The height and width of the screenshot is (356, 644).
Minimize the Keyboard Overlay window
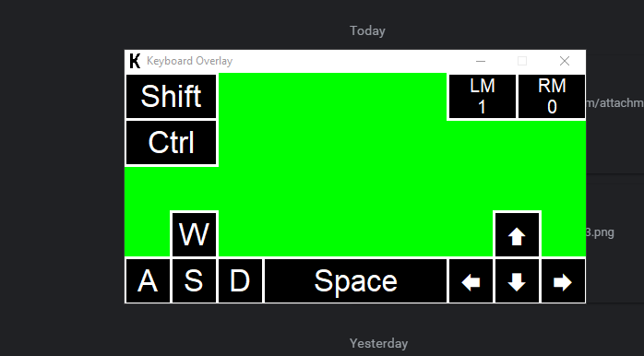[481, 61]
